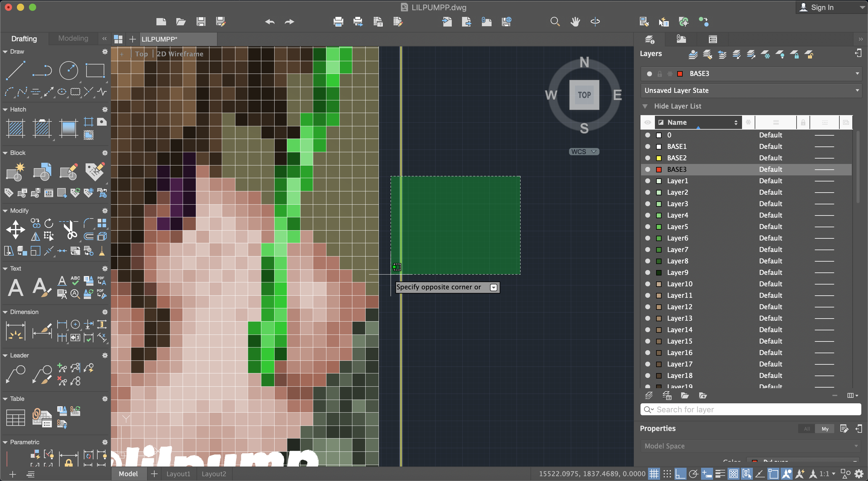Select the Multileader tool
The width and height of the screenshot is (868, 481).
[15, 374]
